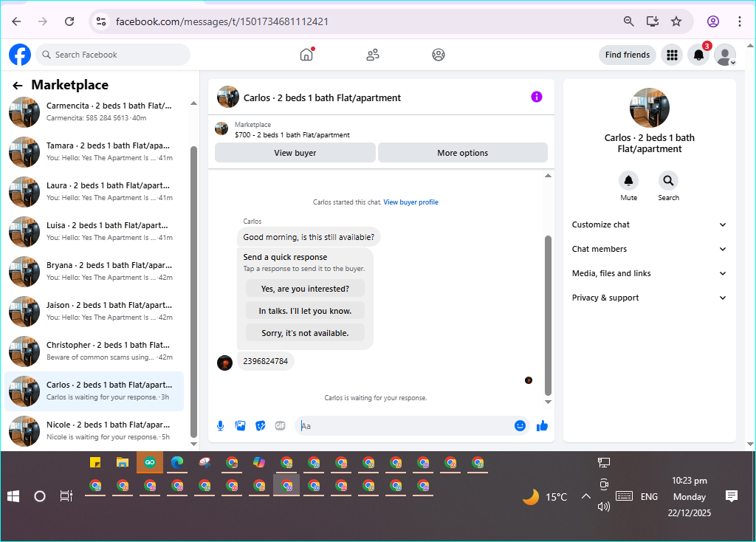
Task: Open the Windows notification center
Action: tap(732, 495)
